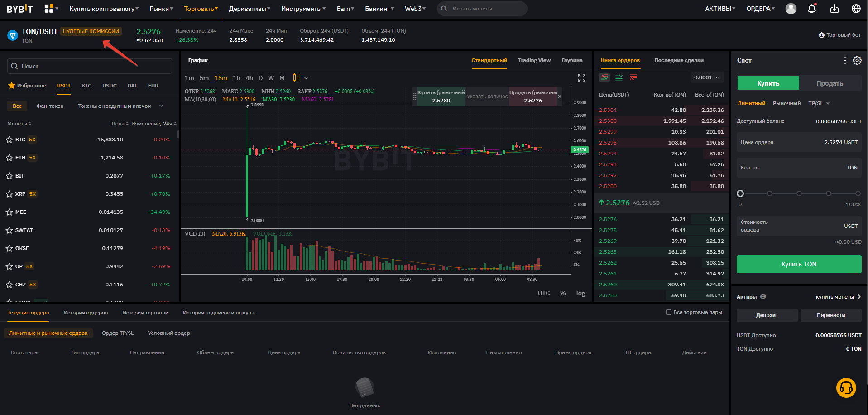Show only sell orders in order book

[x=633, y=77]
